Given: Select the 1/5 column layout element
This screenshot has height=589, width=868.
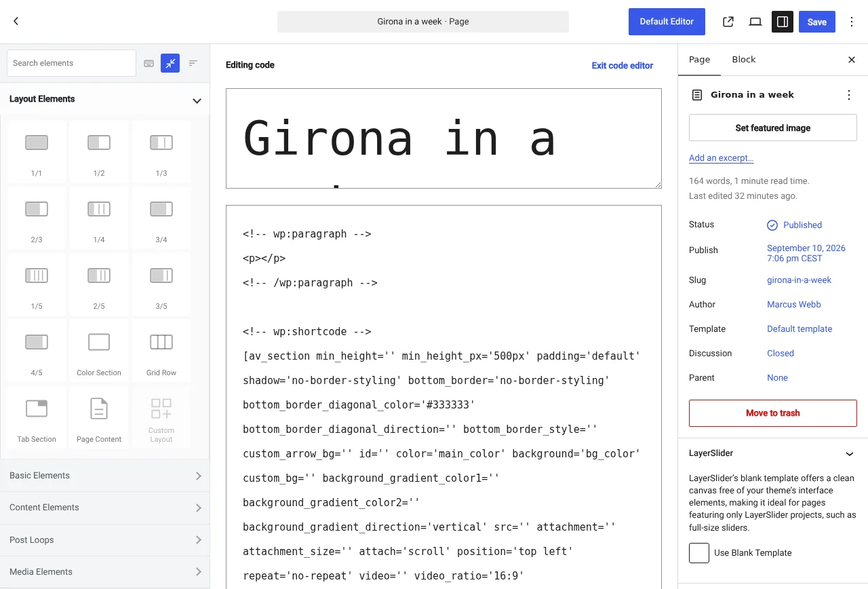Looking at the screenshot, I should pyautogui.click(x=37, y=285).
